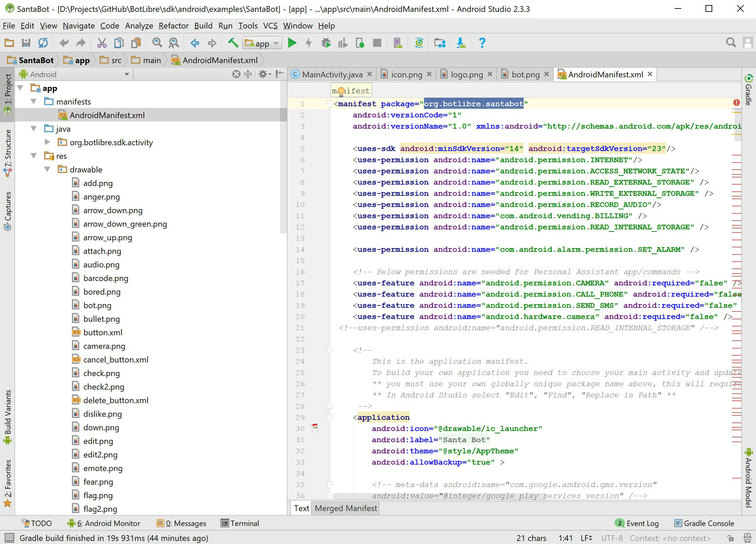This screenshot has height=544, width=756.
Task: Hide the Project panel with the arrow icon
Action: tap(280, 74)
